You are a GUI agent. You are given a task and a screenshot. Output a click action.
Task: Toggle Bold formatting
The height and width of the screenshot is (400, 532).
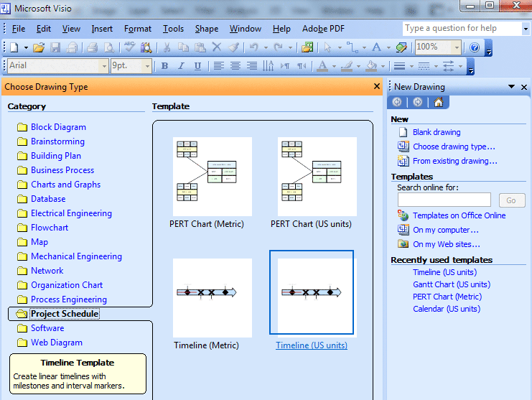pos(164,66)
